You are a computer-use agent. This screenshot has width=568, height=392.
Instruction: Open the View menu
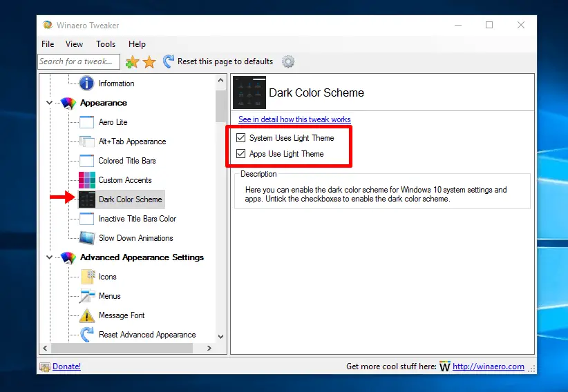point(74,44)
